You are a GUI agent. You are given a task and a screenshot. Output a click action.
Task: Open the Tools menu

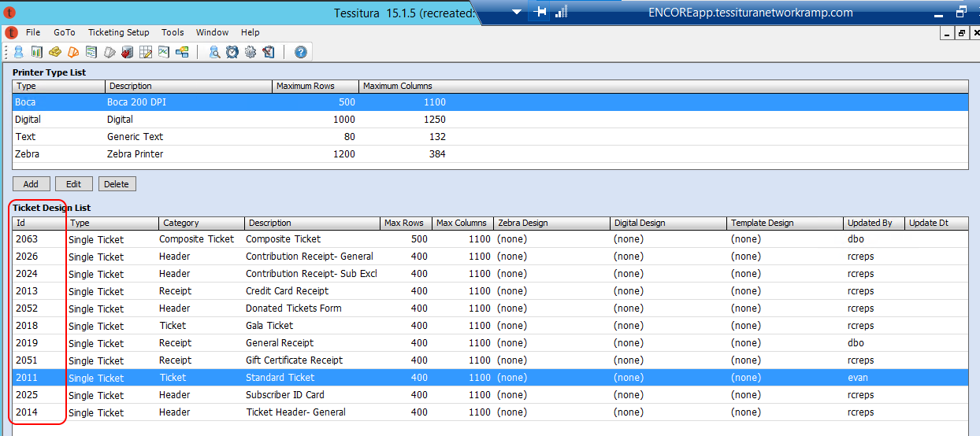(x=173, y=32)
